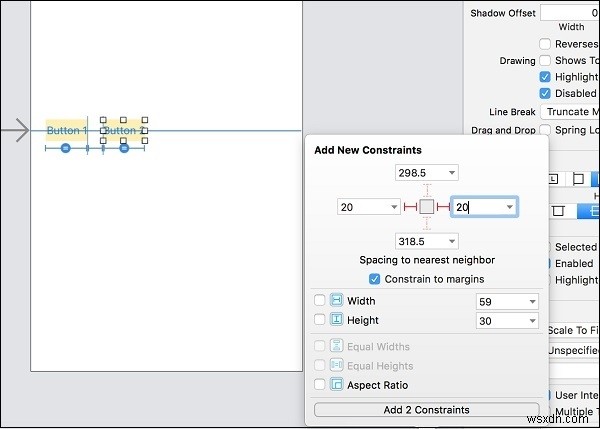Click Add 2 Constraints button

(x=427, y=410)
